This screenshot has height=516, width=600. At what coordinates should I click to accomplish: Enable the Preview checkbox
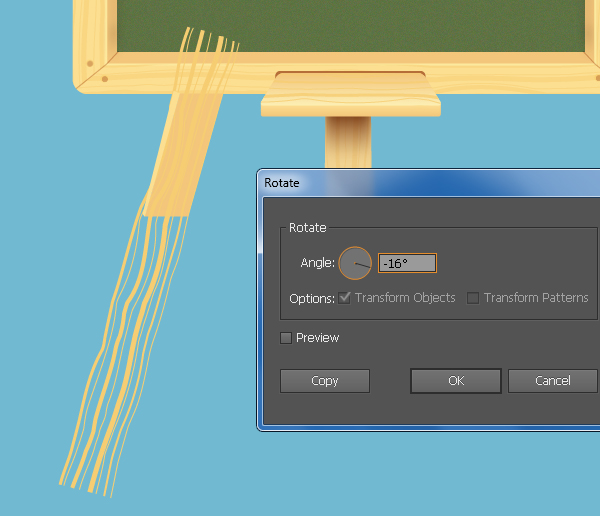286,338
